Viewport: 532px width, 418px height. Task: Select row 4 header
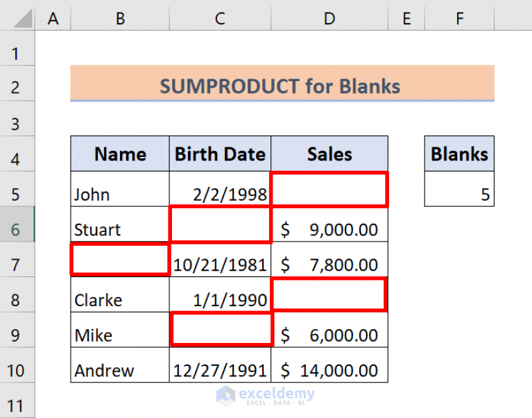[x=17, y=154]
